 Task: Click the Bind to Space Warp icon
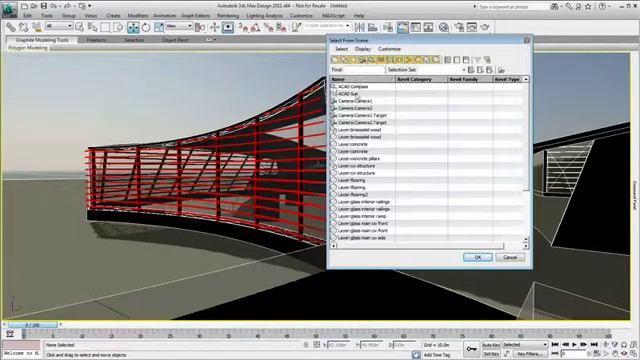coord(36,27)
